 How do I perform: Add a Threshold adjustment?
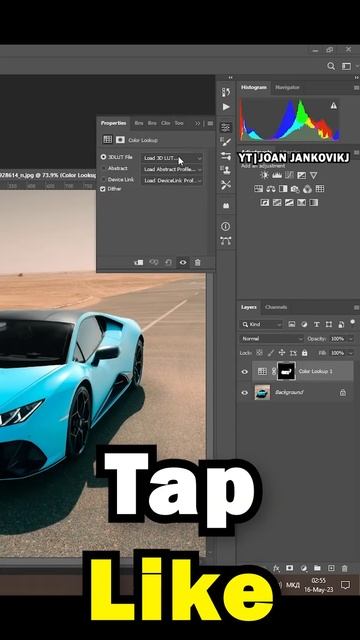tap(289, 202)
